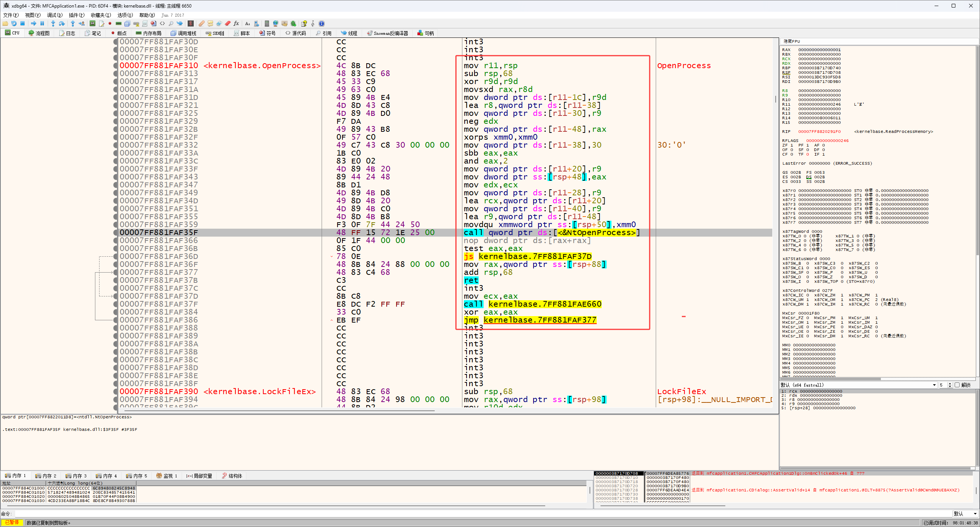Select the 内存 2 dump tab

tap(46, 476)
